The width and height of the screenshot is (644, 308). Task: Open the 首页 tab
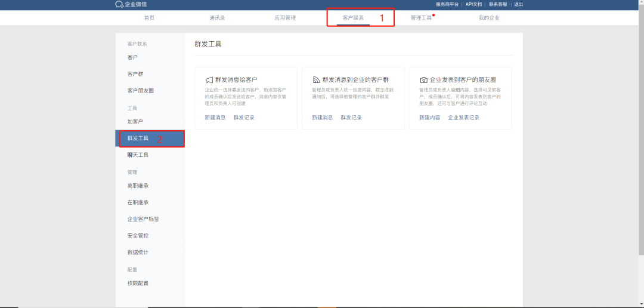(x=149, y=18)
